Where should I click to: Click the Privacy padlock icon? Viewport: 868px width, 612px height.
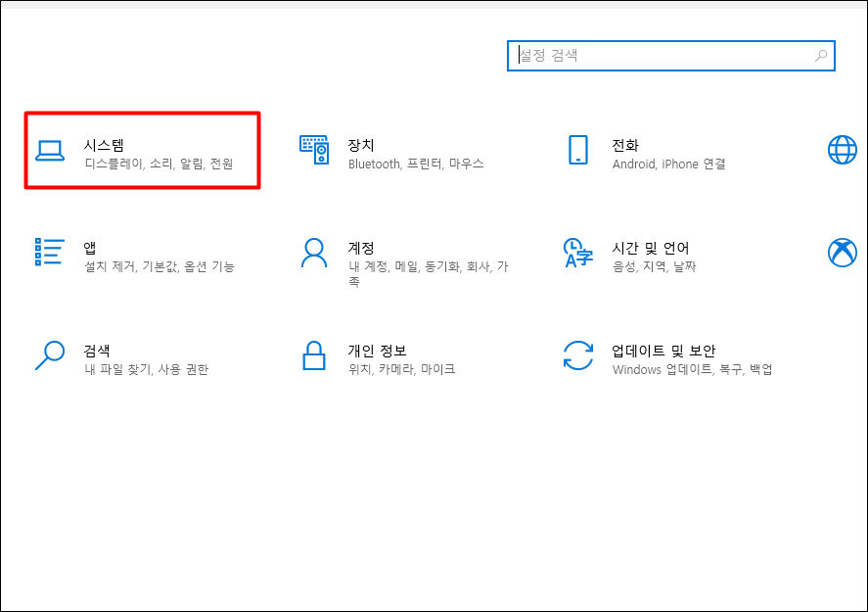click(x=314, y=355)
